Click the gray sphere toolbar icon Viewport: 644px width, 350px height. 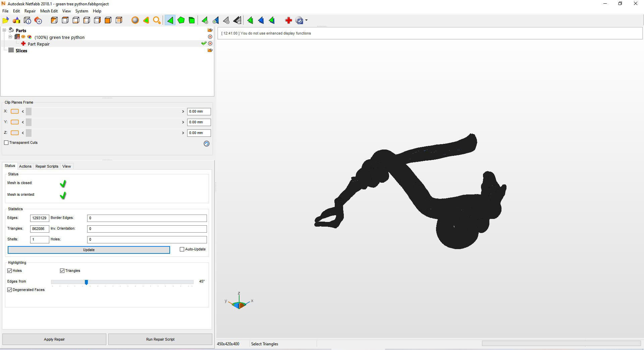[135, 20]
